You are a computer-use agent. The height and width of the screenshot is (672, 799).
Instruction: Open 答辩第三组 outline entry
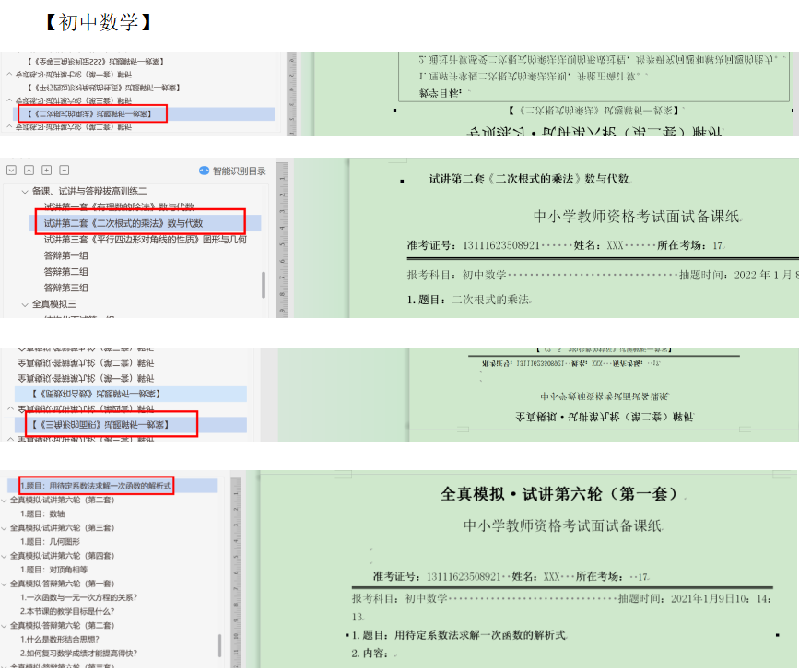(66, 288)
